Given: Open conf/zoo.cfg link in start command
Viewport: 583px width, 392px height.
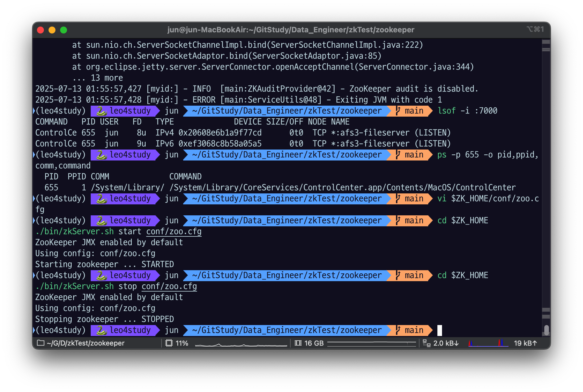Looking at the screenshot, I should 174,232.
